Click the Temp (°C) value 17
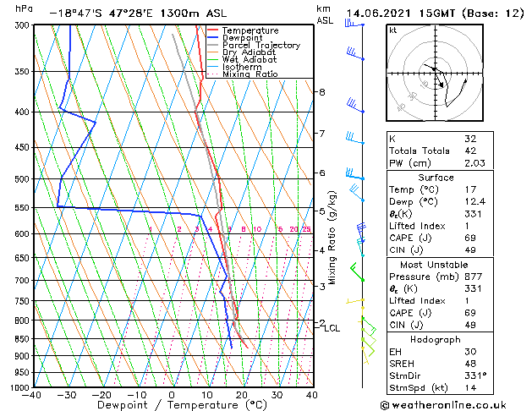The image size is (532, 411). (x=470, y=189)
